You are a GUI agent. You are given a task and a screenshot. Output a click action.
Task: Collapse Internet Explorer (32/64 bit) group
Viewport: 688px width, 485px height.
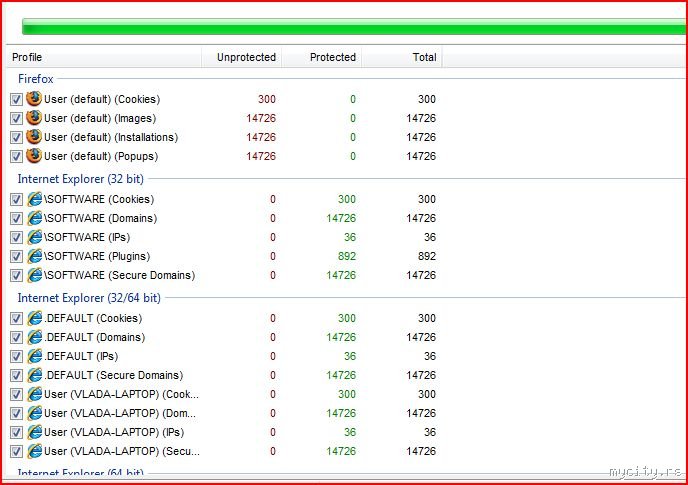[89, 298]
